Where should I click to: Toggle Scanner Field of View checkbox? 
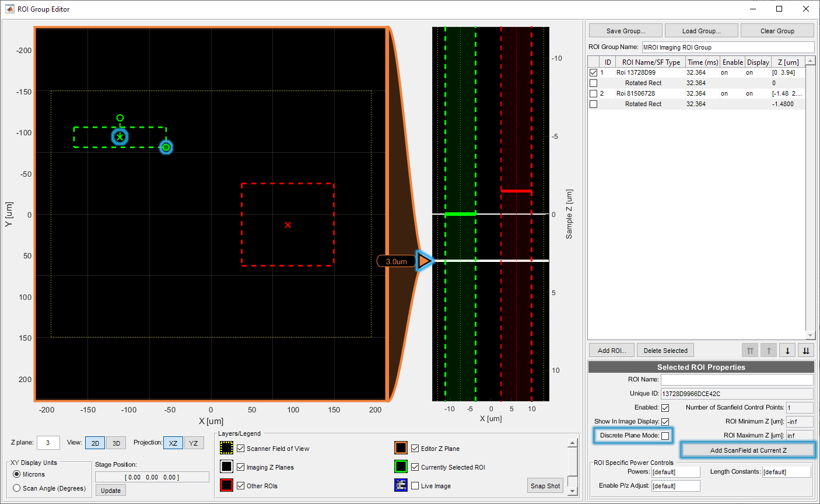(x=240, y=448)
